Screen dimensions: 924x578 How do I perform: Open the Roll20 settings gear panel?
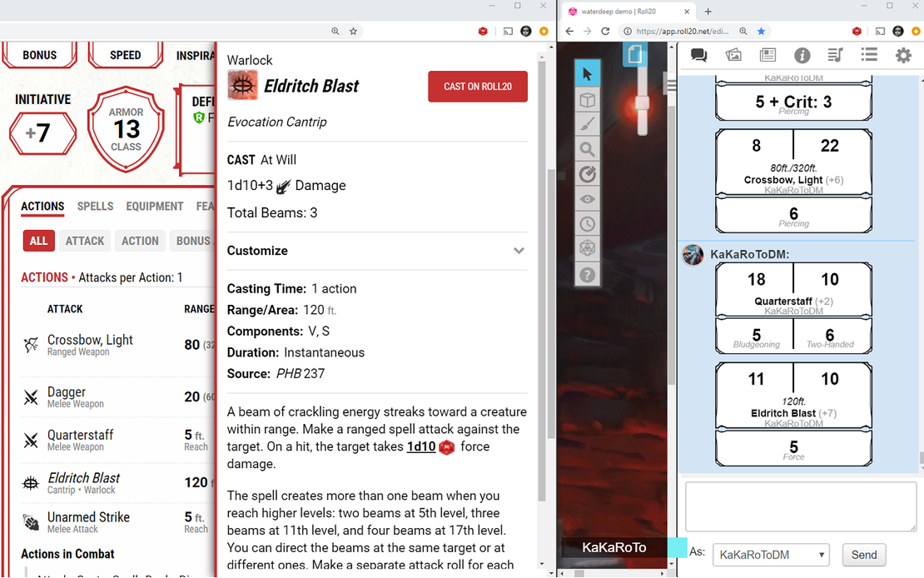902,55
